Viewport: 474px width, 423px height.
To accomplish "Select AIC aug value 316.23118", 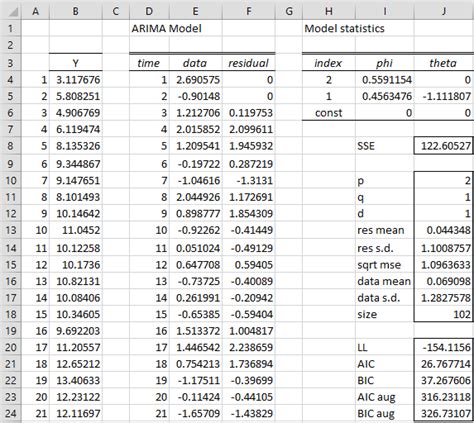I will click(x=444, y=397).
